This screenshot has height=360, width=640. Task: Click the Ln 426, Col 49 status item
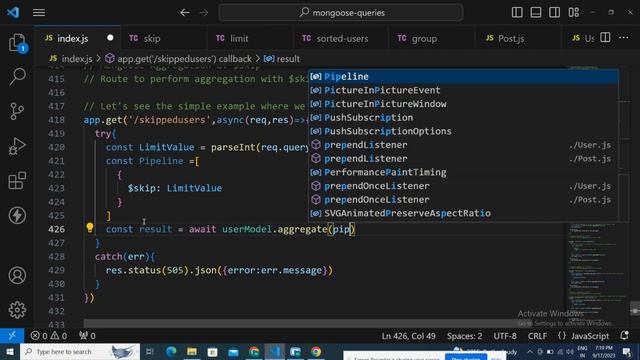(409, 336)
